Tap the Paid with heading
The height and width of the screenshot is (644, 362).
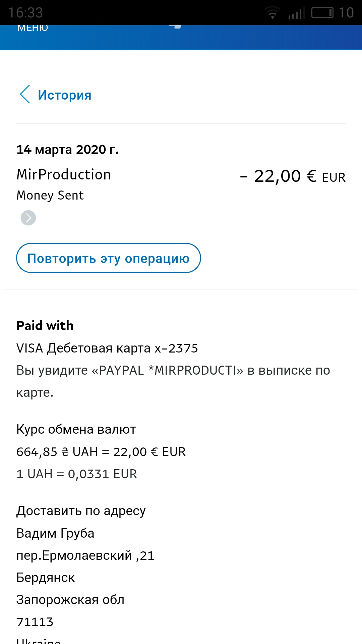pos(45,326)
